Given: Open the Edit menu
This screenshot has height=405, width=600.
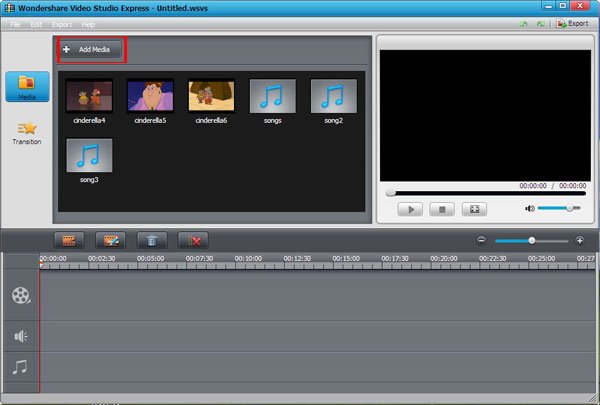Looking at the screenshot, I should (36, 24).
